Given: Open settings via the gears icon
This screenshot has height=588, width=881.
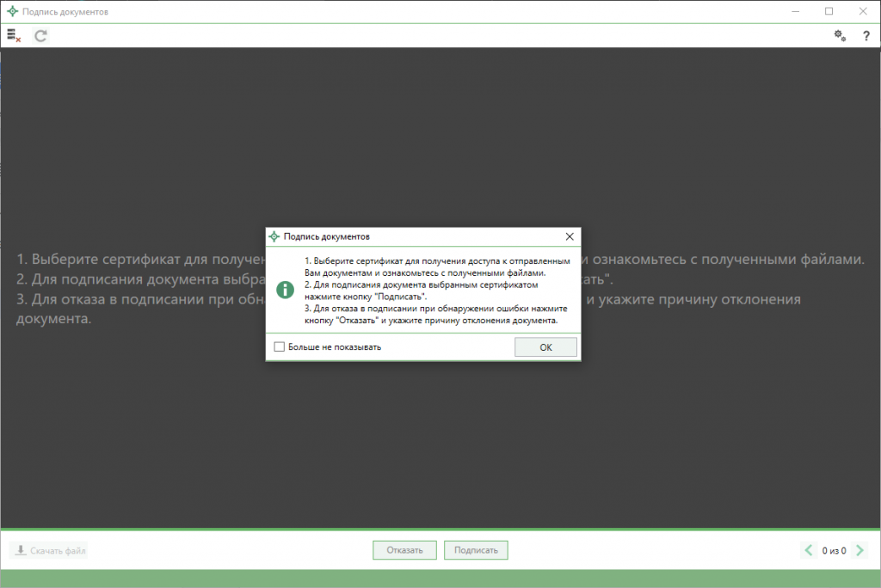Looking at the screenshot, I should click(x=840, y=35).
